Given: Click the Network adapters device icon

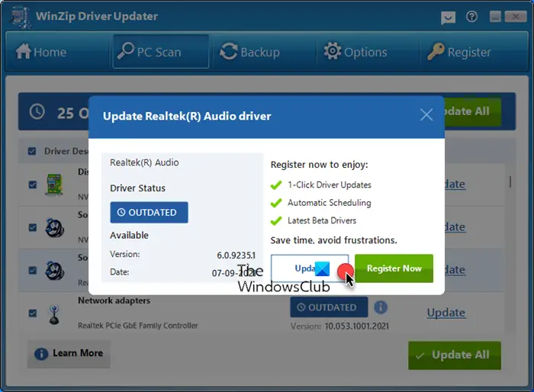Looking at the screenshot, I should [x=54, y=314].
